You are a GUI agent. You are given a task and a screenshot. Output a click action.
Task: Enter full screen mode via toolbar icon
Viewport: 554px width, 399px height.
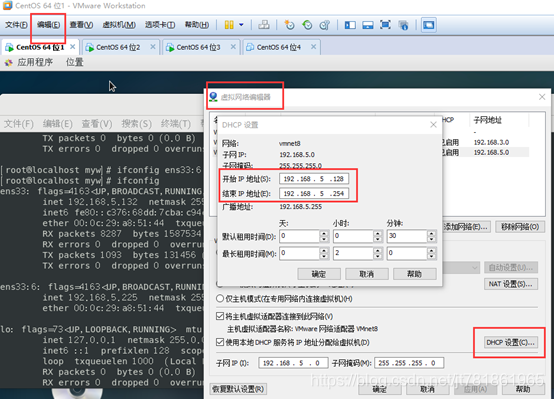385,25
